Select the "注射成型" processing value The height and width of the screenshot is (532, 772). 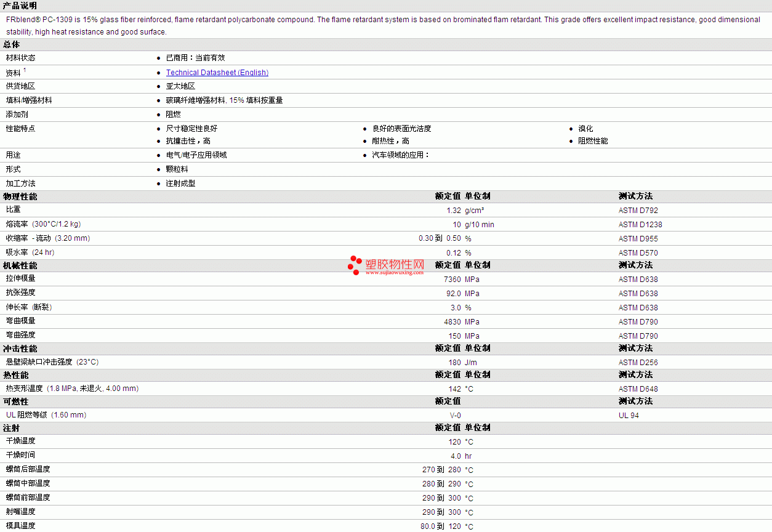[x=181, y=183]
